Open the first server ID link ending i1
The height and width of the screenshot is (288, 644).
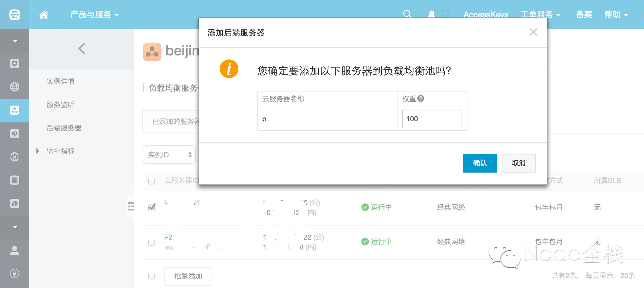tap(182, 203)
